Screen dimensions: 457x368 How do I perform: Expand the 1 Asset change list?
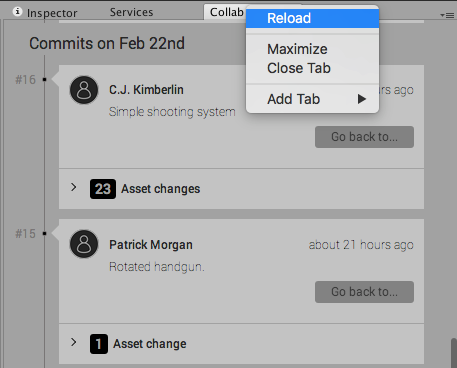coord(74,342)
